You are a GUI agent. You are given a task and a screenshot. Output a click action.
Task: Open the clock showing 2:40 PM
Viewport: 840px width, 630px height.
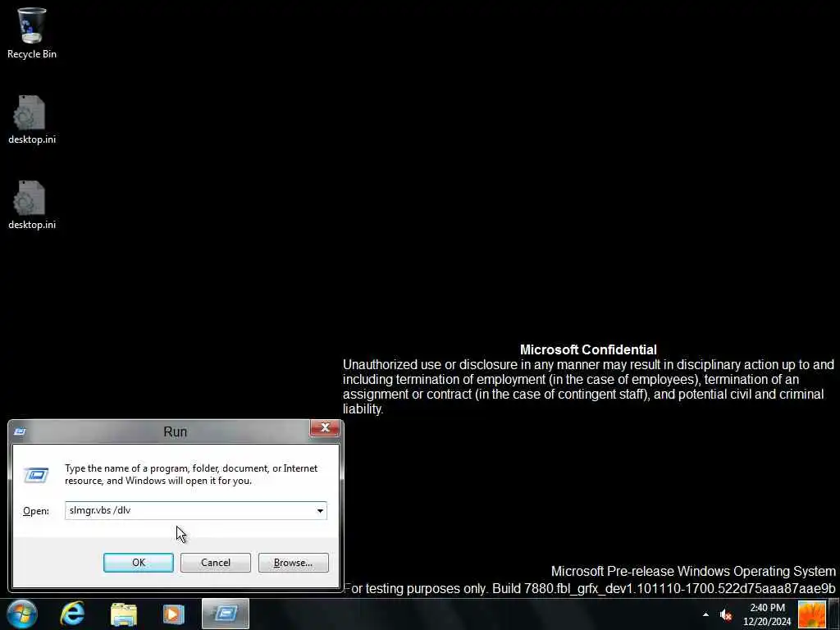[x=767, y=614]
